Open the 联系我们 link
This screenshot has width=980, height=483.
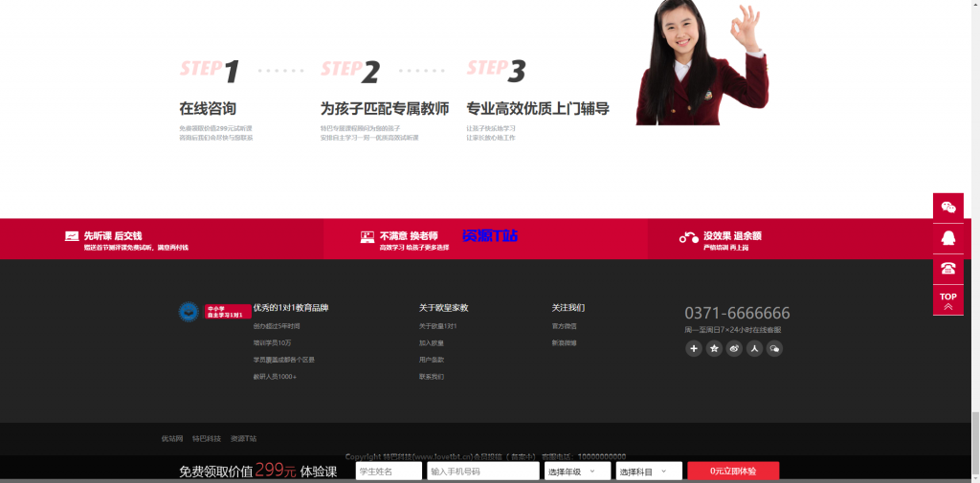coord(432,377)
